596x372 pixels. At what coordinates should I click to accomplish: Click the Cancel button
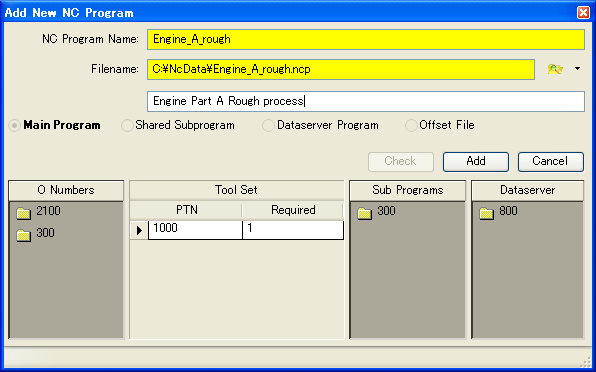click(x=550, y=161)
